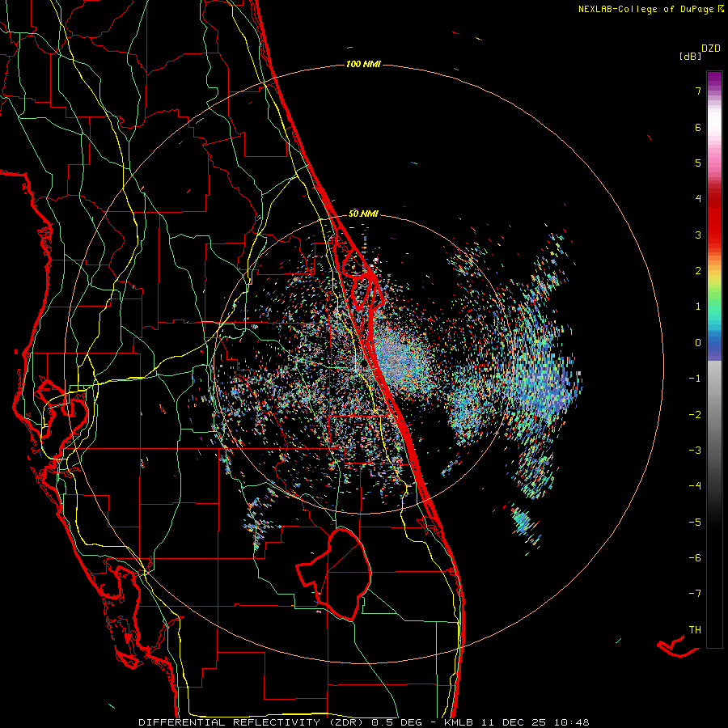Select the 100 NMI range ring label
Viewport: 728px width, 728px height.
[x=363, y=64]
